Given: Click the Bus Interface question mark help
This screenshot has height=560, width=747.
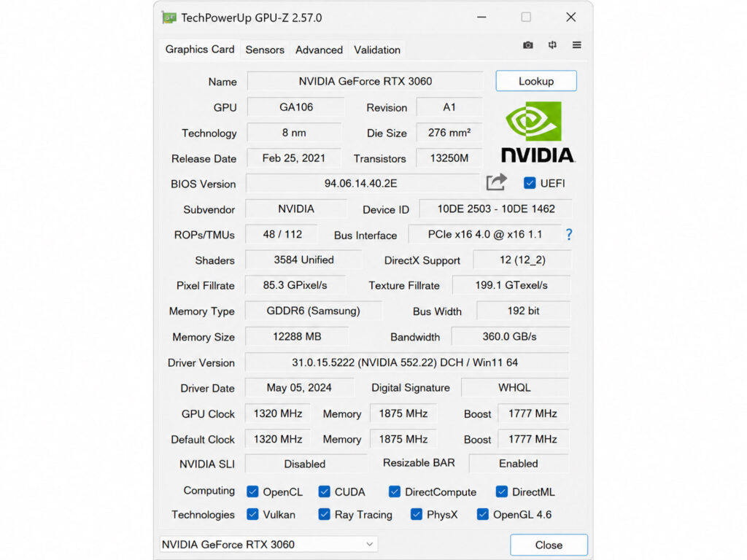Looking at the screenshot, I should click(569, 234).
